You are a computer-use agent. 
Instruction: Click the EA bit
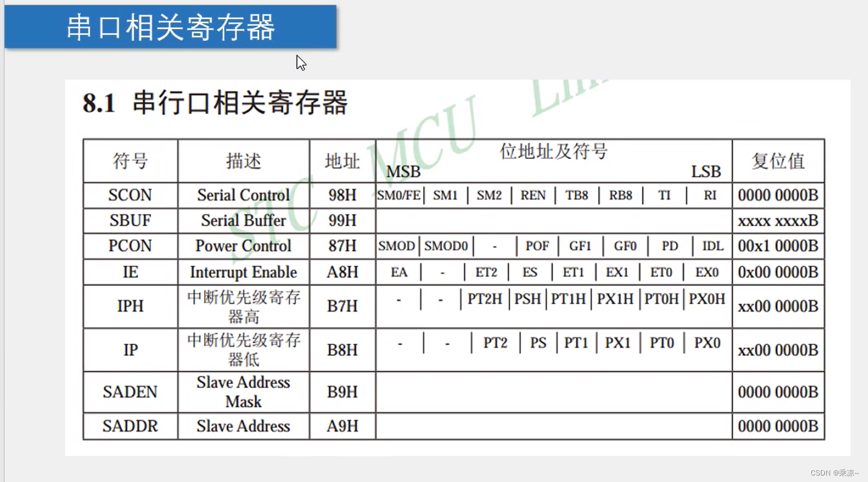coord(399,272)
